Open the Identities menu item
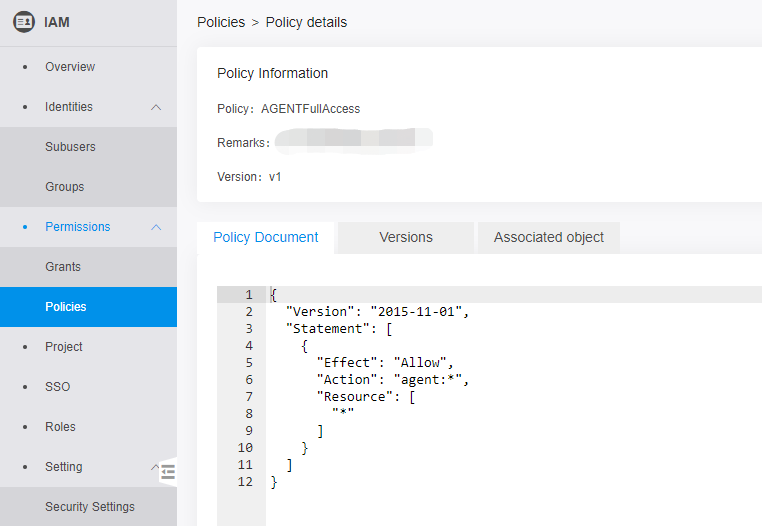The height and width of the screenshot is (526, 762). [69, 106]
